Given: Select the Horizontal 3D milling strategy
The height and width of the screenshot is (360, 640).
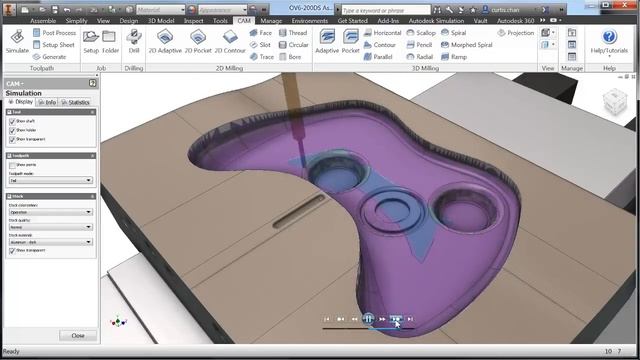Looking at the screenshot, I should pyautogui.click(x=382, y=33).
